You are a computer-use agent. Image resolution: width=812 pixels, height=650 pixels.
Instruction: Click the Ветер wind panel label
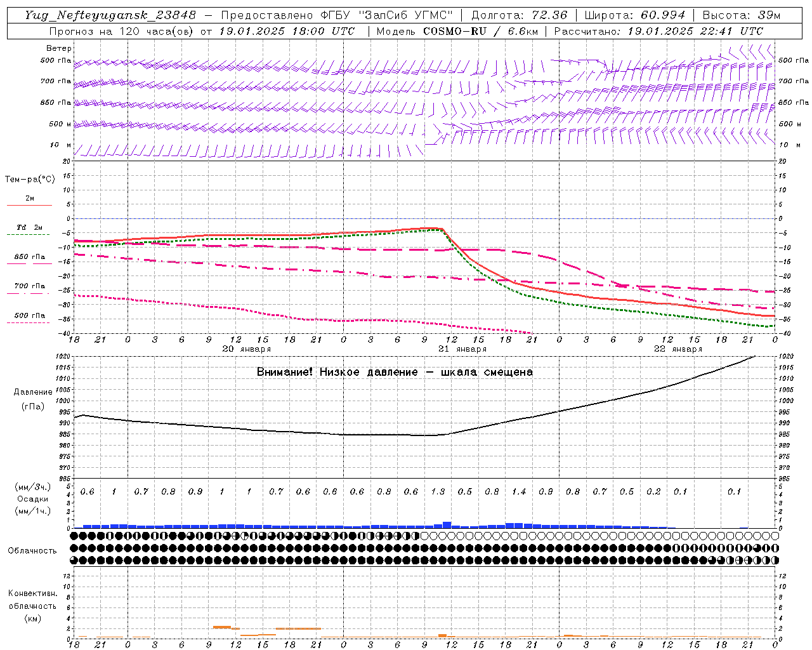[x=59, y=48]
